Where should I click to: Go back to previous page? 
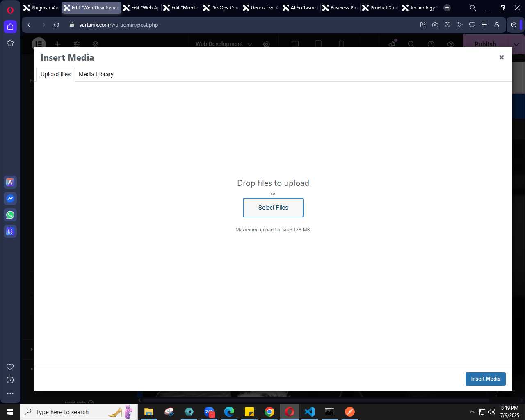click(29, 25)
